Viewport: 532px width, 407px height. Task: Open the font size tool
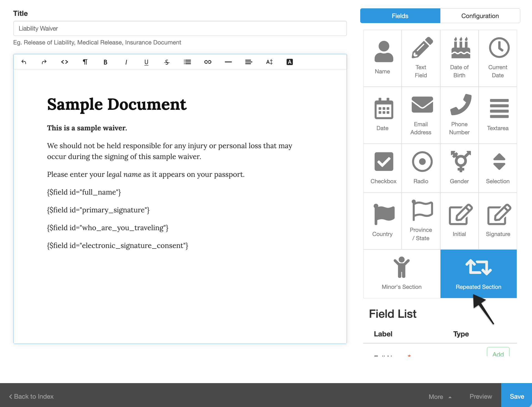click(269, 62)
